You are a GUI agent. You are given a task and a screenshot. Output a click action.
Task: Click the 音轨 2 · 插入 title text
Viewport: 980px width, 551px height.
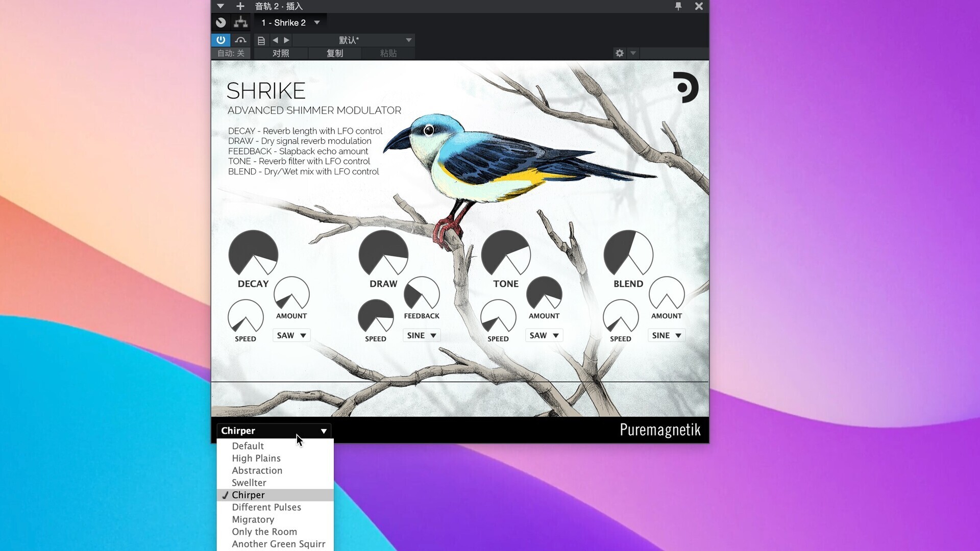click(x=279, y=6)
